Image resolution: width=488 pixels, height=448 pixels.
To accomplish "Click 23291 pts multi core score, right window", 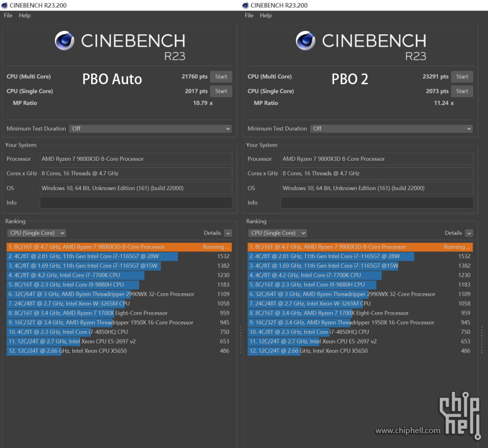I will [435, 77].
